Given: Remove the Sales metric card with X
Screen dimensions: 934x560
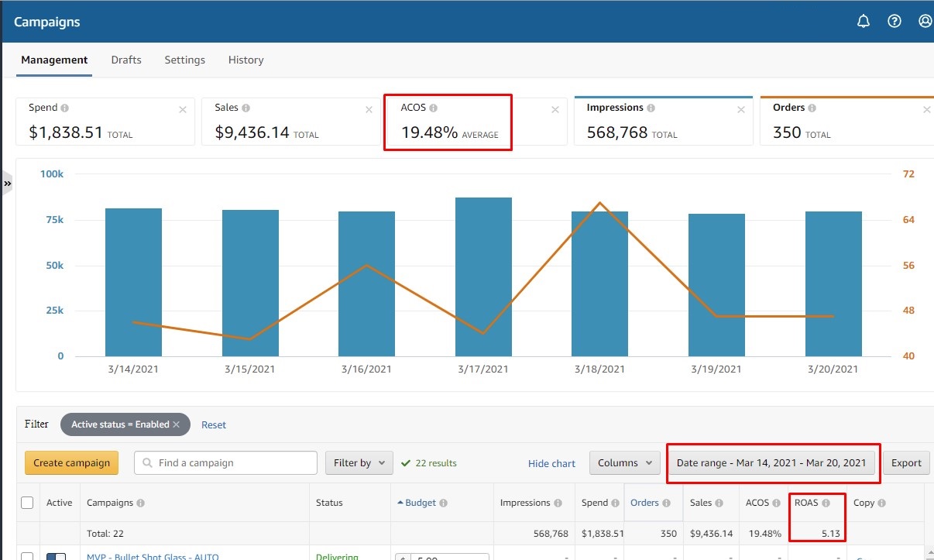Looking at the screenshot, I should 369,110.
